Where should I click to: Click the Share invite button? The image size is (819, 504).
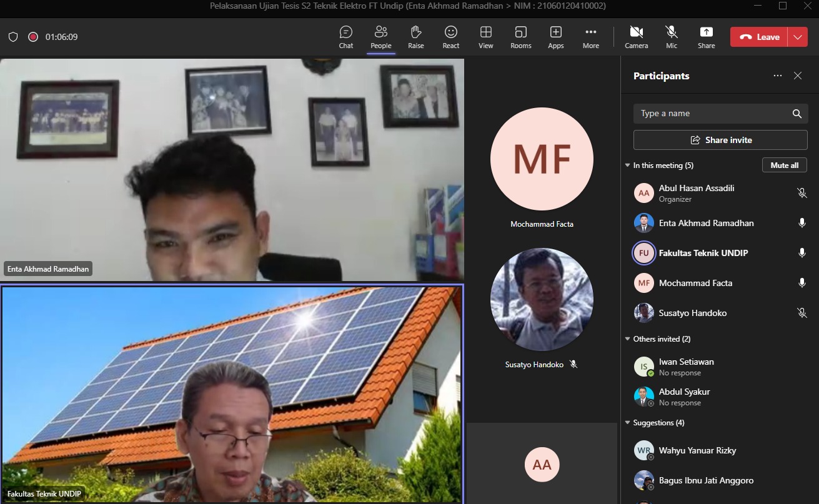tap(720, 140)
